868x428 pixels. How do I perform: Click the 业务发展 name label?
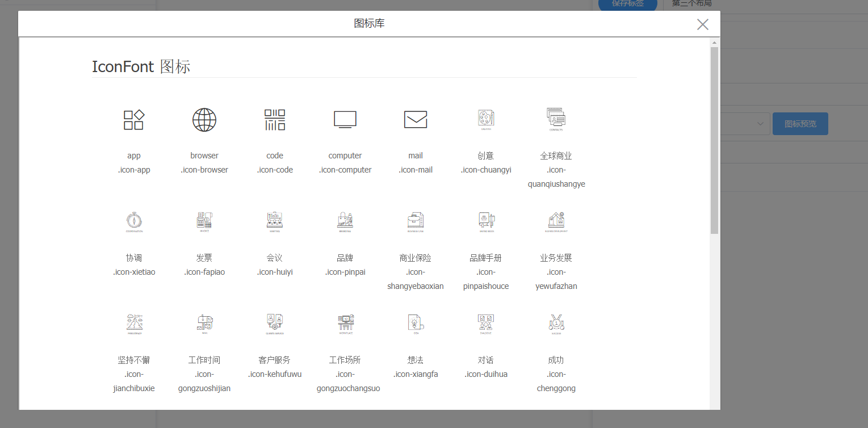(556, 258)
